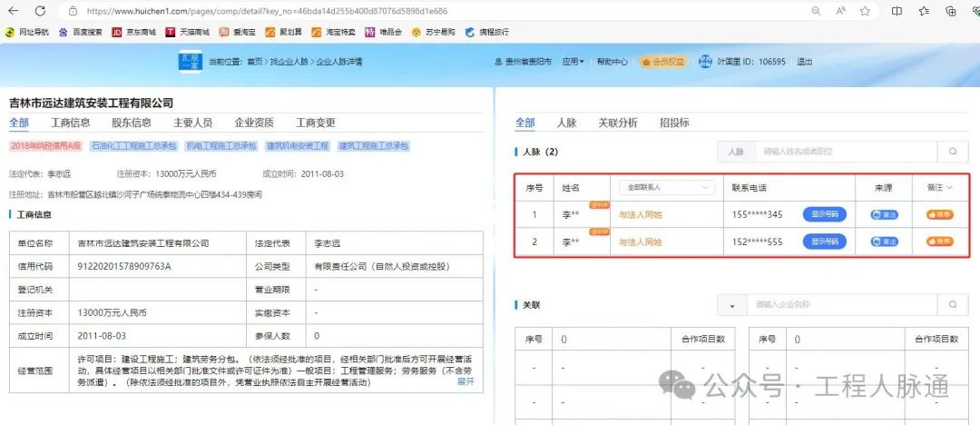Click the site logo icon in the header
This screenshot has height=425, width=980.
pos(191,62)
